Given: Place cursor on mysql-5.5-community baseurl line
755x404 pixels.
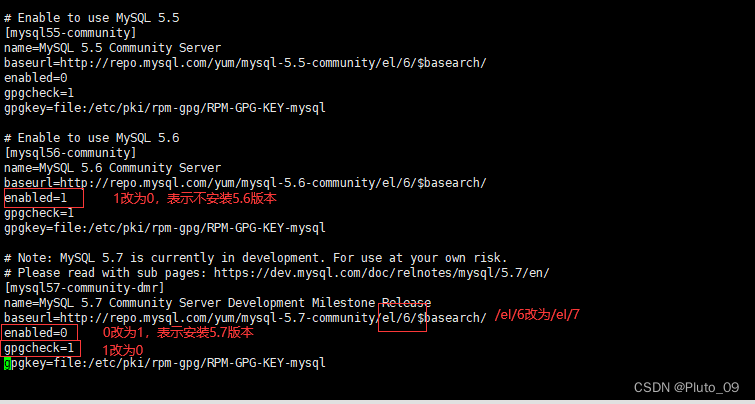Looking at the screenshot, I should coord(246,63).
